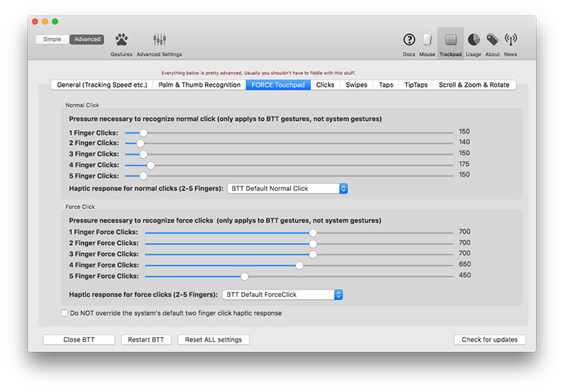Image resolution: width=564 pixels, height=392 pixels.
Task: Click the Restart BTT button
Action: 146,340
